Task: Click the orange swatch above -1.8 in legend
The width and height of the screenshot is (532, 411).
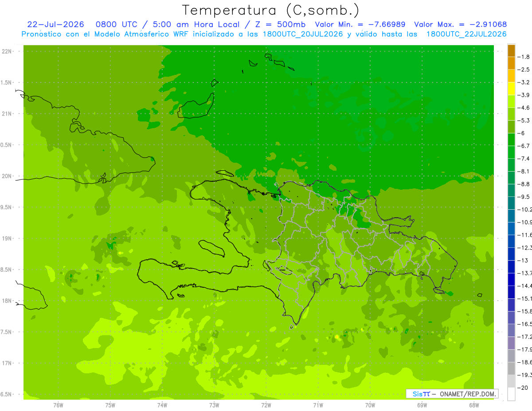Action: point(511,51)
